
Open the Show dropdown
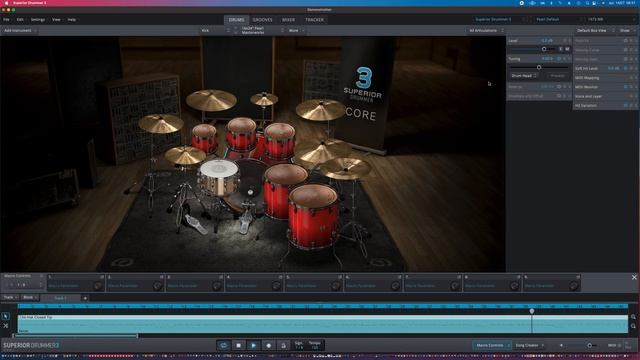[627, 31]
